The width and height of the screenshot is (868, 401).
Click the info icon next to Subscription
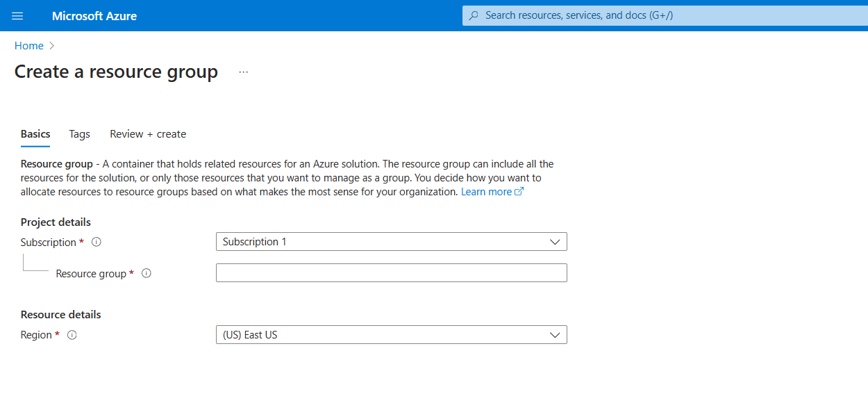tap(97, 242)
